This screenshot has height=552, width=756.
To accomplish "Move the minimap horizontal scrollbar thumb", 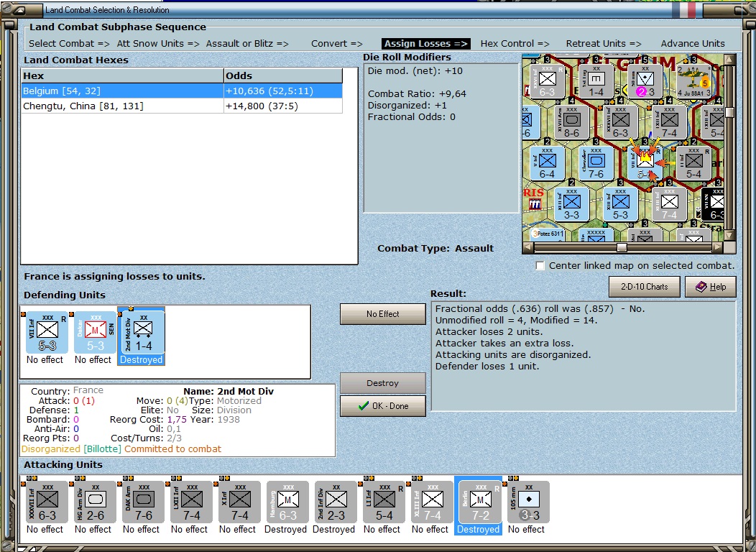I will coord(622,248).
